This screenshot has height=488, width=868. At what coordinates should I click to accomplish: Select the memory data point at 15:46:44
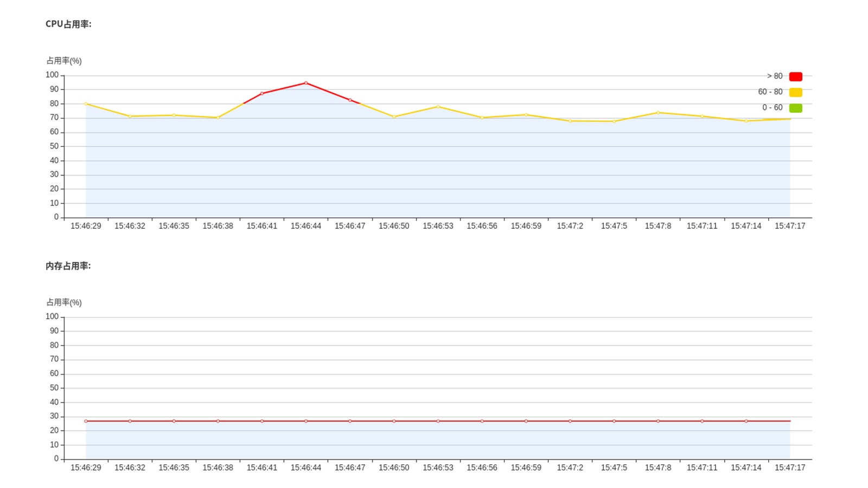[306, 421]
